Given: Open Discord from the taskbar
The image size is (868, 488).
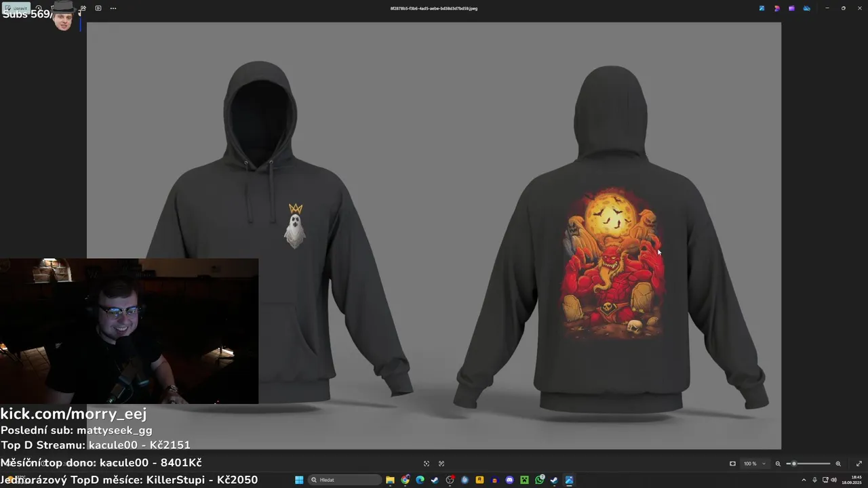Looking at the screenshot, I should coord(509,480).
